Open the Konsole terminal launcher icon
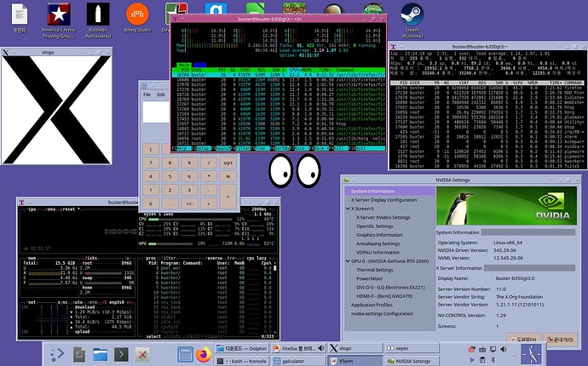 121,354
